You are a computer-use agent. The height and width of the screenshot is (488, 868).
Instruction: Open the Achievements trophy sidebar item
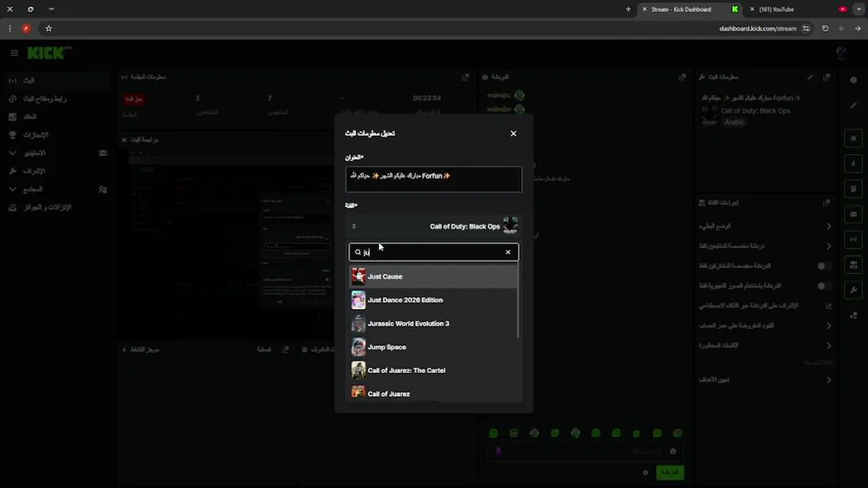(56, 135)
